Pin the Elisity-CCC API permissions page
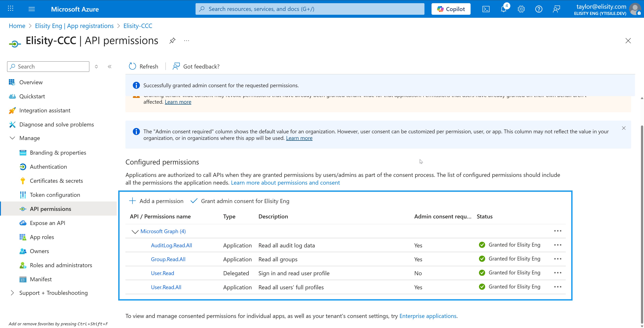644x328 pixels. [172, 41]
